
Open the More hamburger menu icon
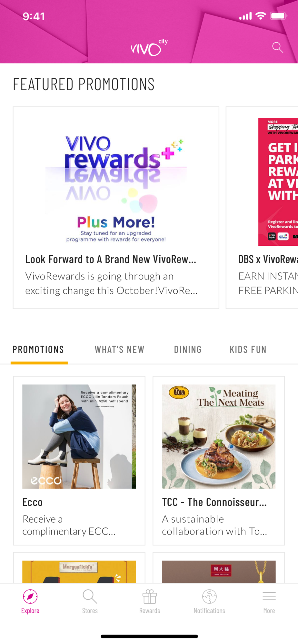[269, 596]
